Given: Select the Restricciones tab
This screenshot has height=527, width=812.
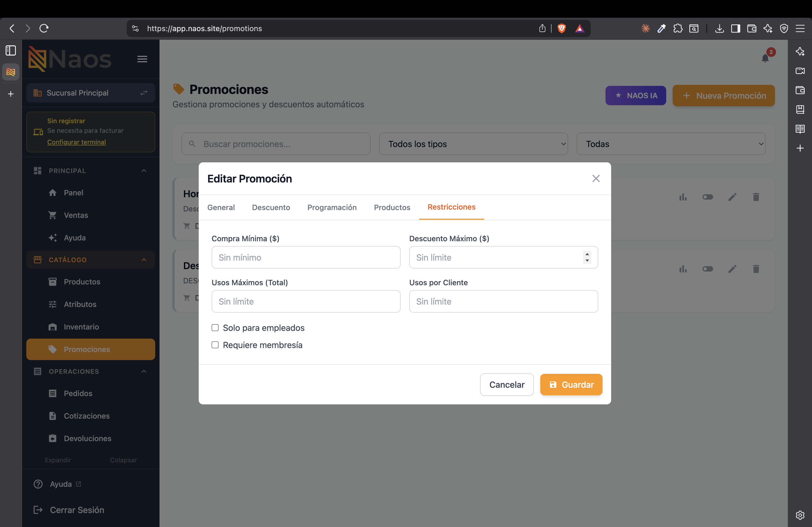Looking at the screenshot, I should pos(451,207).
